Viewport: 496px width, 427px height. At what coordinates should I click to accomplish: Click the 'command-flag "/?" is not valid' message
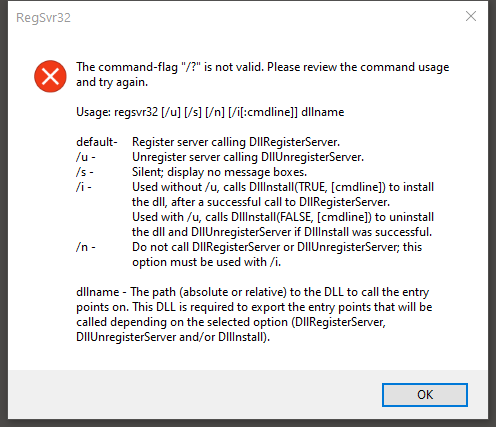click(263, 67)
